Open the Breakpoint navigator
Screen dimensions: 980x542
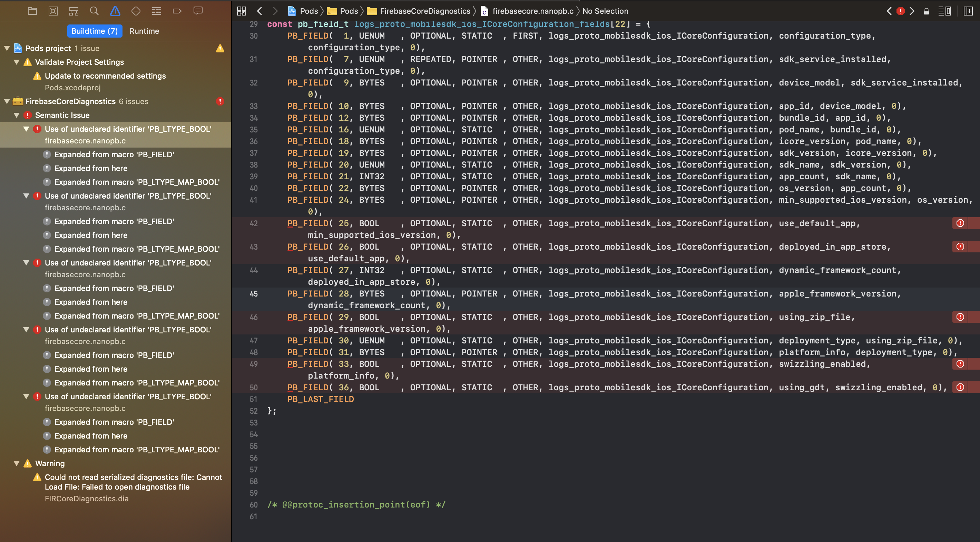(x=177, y=11)
